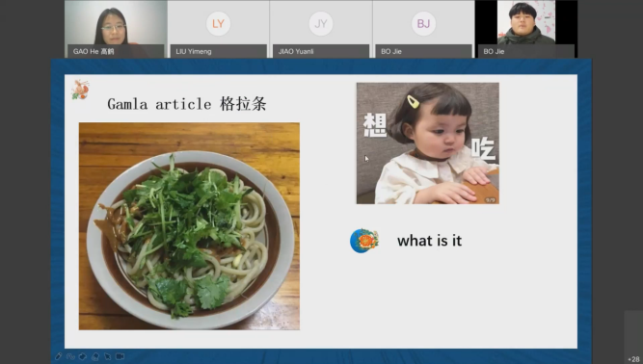Click the JIAO Yuanli name label
Image resolution: width=643 pixels, height=364 pixels.
click(296, 51)
